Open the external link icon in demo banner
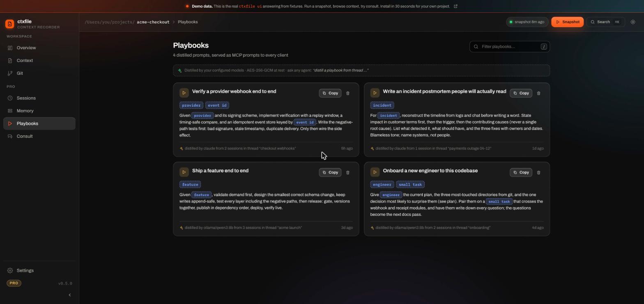 click(x=455, y=6)
